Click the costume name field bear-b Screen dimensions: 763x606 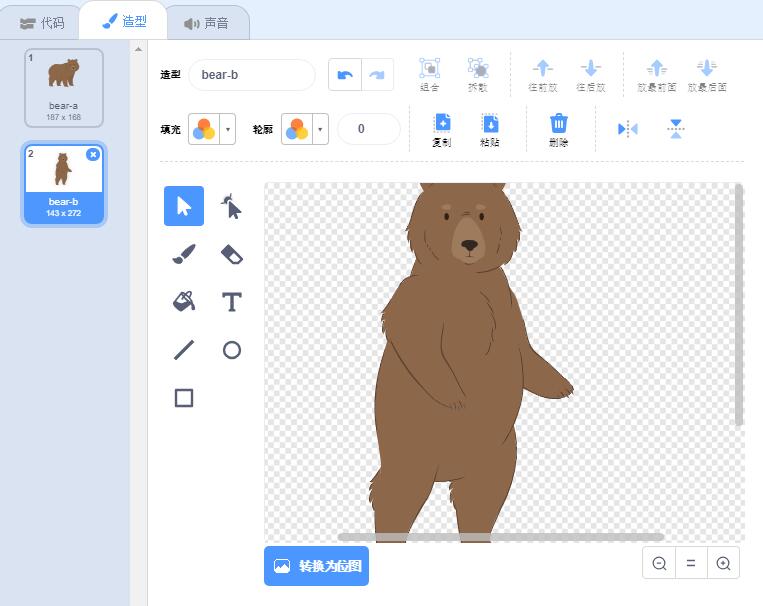[x=251, y=74]
